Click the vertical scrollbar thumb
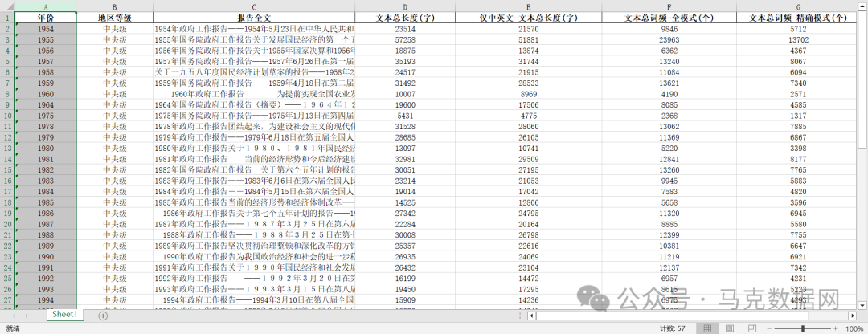The width and height of the screenshot is (868, 334). pos(862,79)
